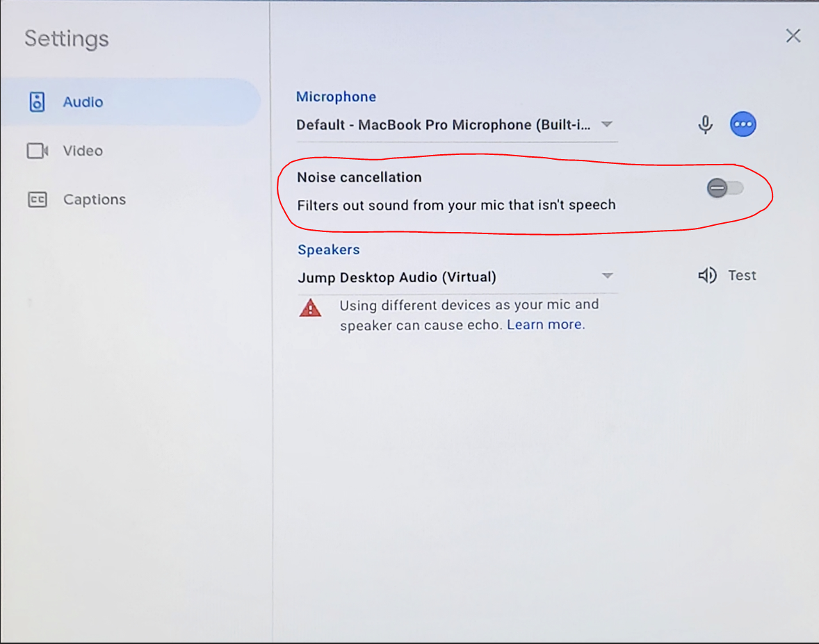The height and width of the screenshot is (644, 819).
Task: Switch to the Video settings tab
Action: coord(131,151)
